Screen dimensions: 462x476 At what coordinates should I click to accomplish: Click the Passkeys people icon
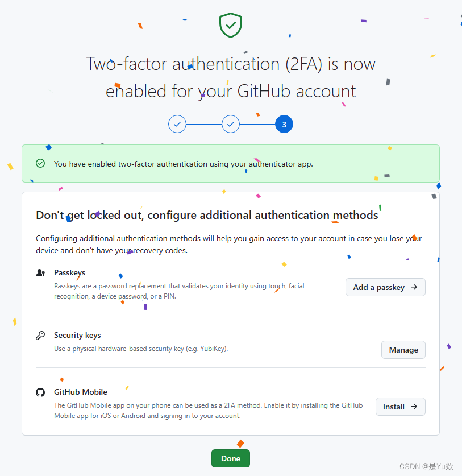40,272
